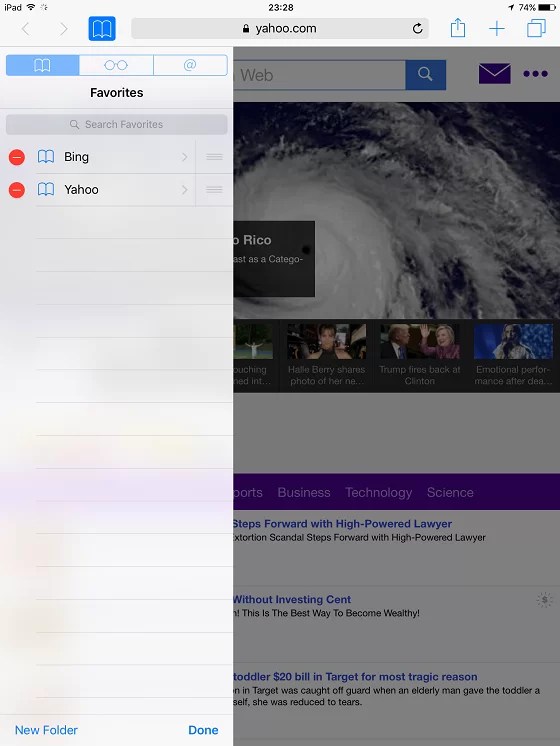Switch to the Bookmarks tab
Image resolution: width=560 pixels, height=746 pixels.
tap(42, 65)
